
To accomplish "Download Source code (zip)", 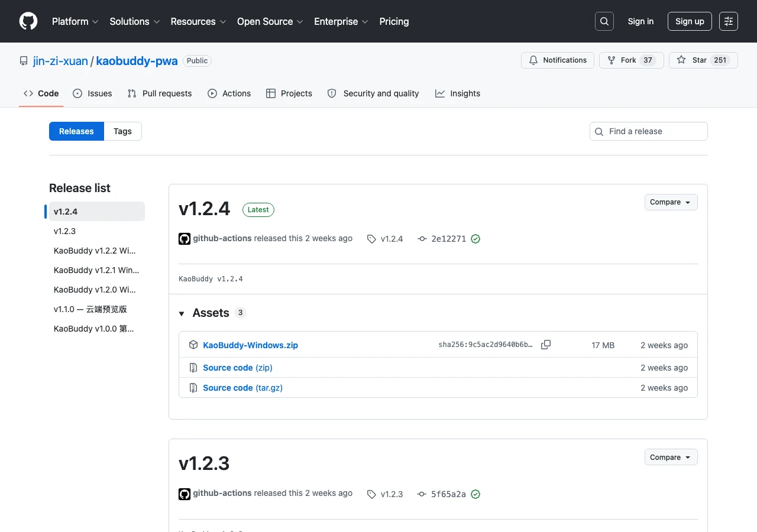I will 238,368.
